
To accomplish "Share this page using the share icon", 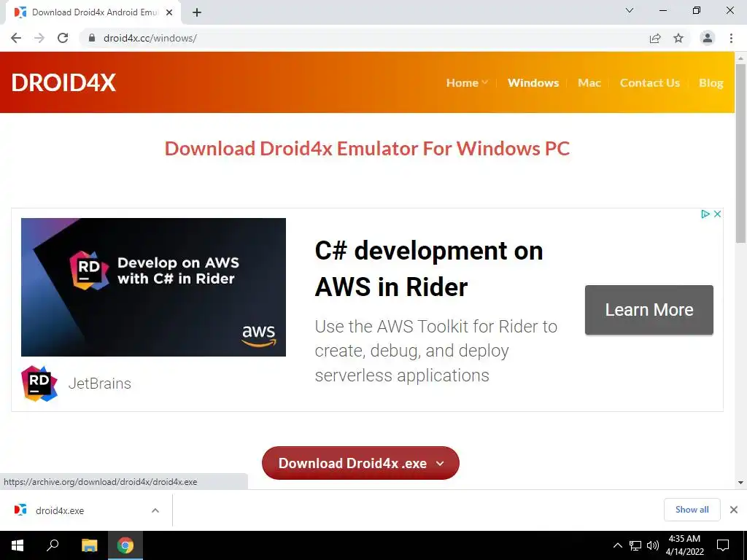I will (655, 39).
